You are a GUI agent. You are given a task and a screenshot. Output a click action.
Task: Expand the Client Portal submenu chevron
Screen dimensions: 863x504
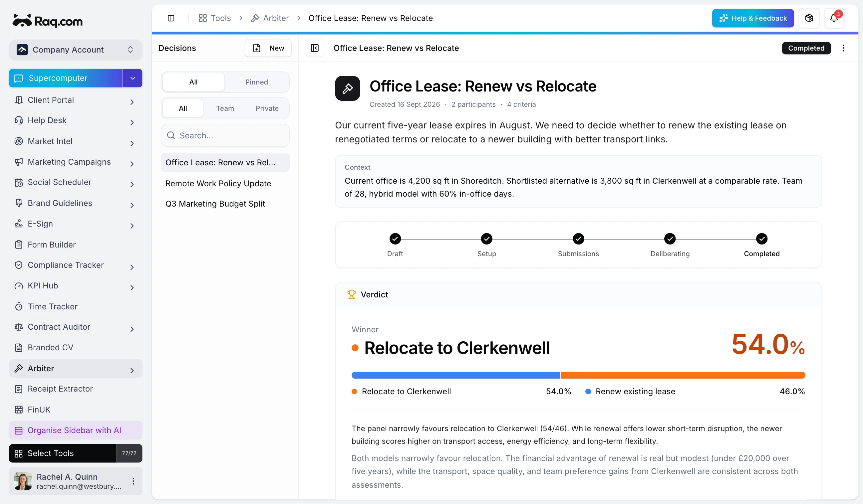point(132,102)
